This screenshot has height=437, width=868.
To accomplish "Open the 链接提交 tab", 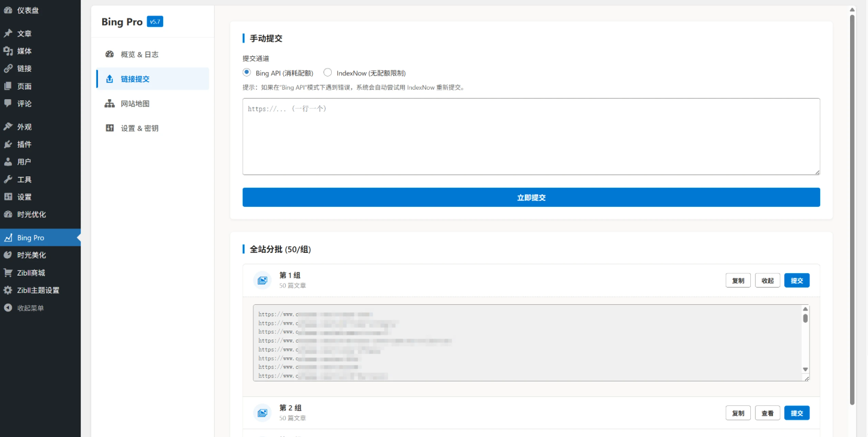I will 135,79.
